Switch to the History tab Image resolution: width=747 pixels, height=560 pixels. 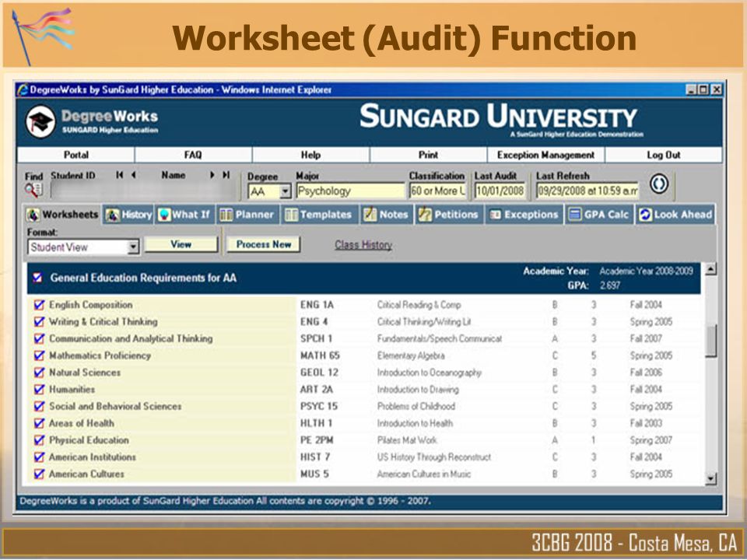[x=128, y=215]
